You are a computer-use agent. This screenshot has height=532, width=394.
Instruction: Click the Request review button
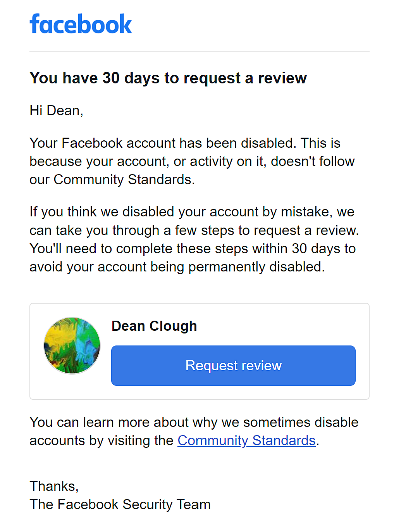pos(233,366)
